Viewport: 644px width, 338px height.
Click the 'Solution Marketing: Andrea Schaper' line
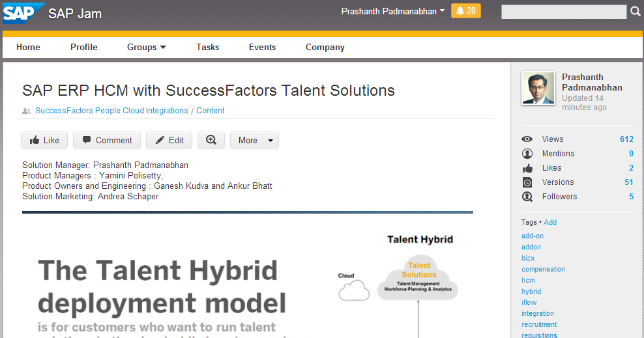click(91, 196)
